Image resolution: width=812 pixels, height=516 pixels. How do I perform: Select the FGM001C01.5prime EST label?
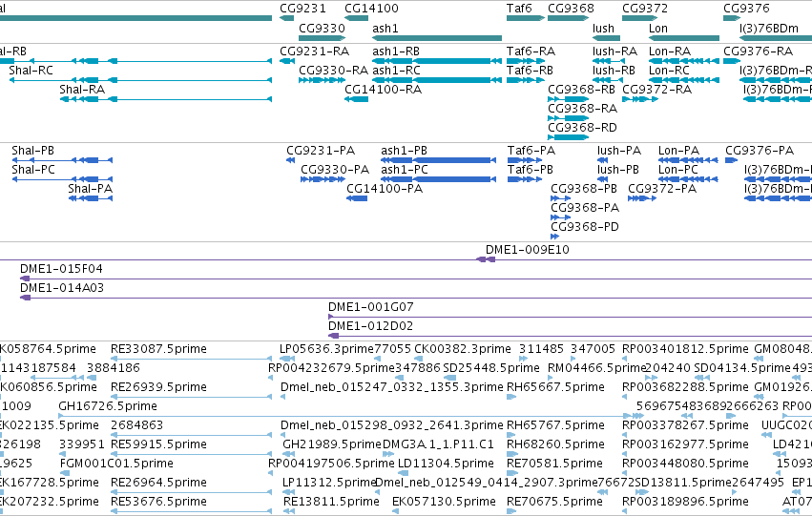point(116,464)
